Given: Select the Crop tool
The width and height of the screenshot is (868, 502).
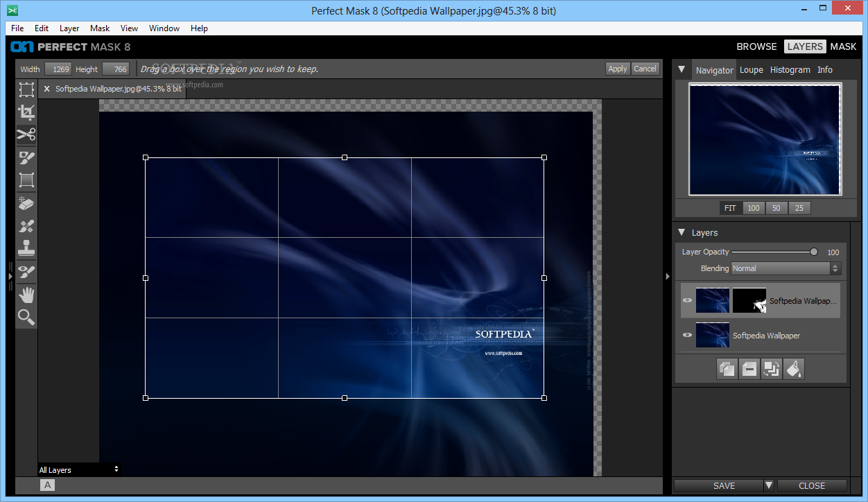Looking at the screenshot, I should pyautogui.click(x=26, y=112).
